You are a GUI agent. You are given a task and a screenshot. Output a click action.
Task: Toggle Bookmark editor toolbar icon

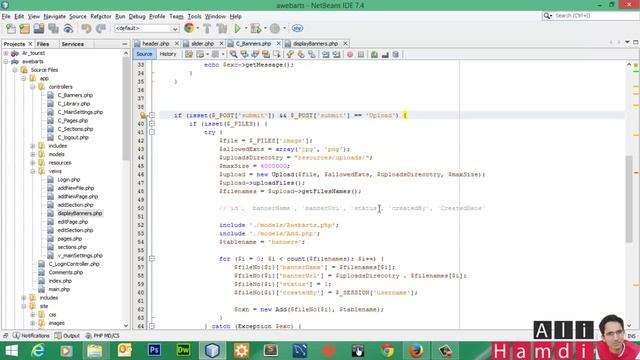coord(311,54)
